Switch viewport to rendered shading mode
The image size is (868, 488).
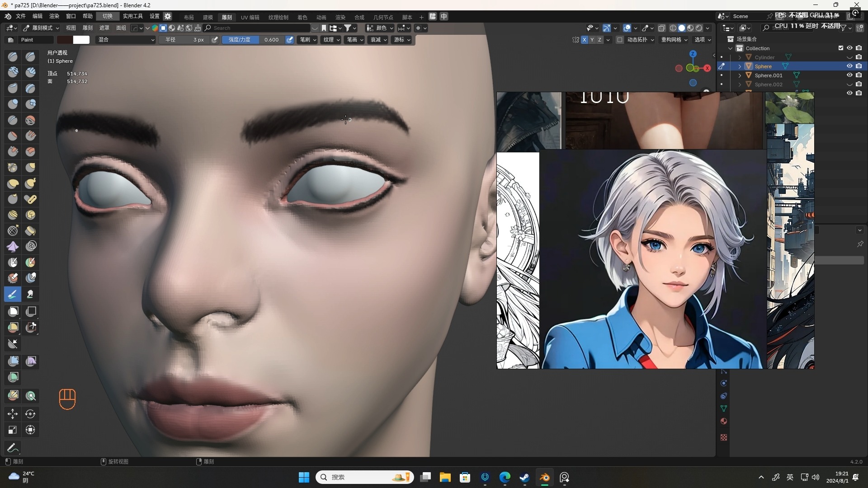(x=699, y=28)
